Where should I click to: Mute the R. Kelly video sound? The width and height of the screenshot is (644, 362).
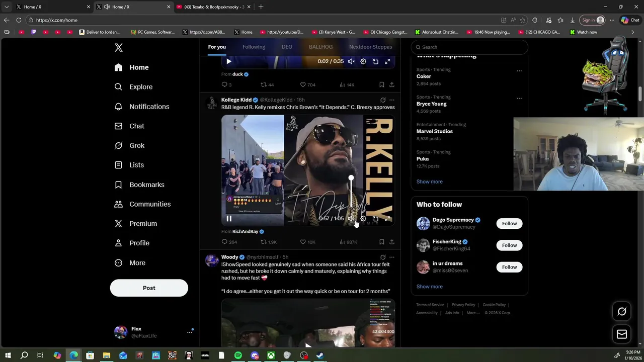(x=351, y=219)
